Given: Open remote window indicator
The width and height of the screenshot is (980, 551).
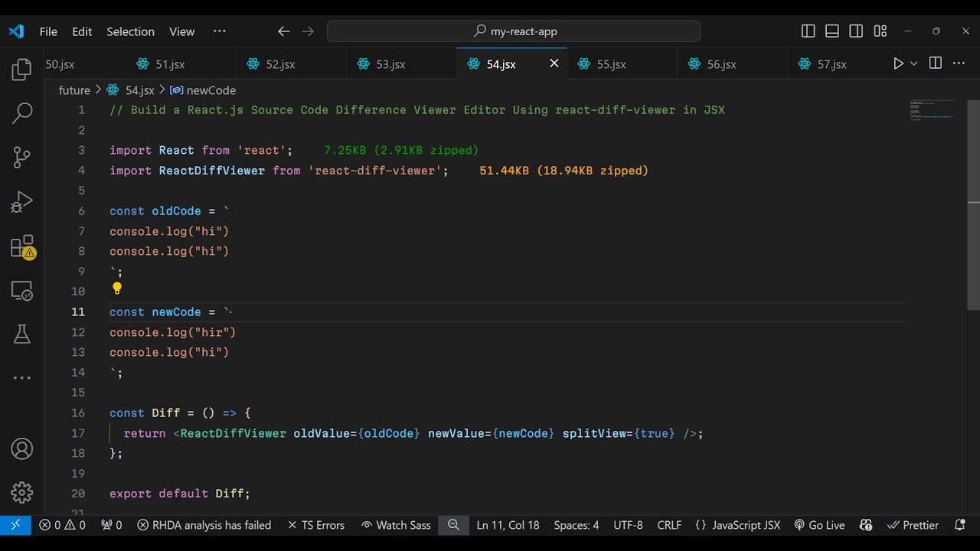Looking at the screenshot, I should pyautogui.click(x=15, y=525).
